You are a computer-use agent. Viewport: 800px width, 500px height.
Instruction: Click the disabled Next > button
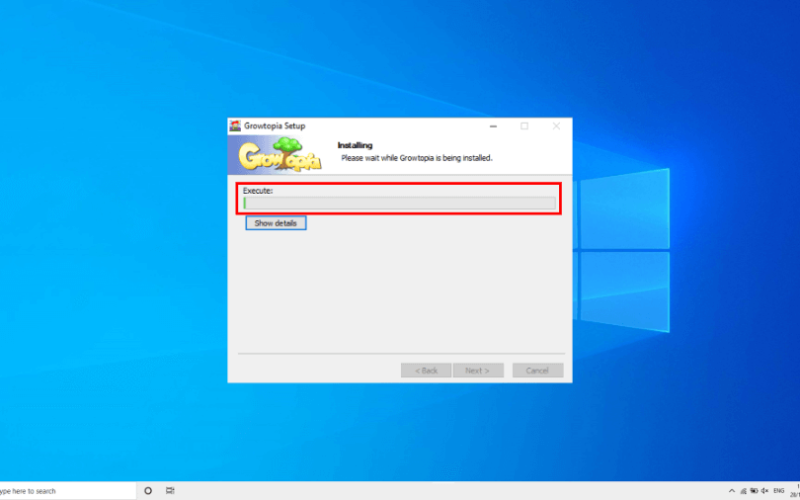(478, 370)
